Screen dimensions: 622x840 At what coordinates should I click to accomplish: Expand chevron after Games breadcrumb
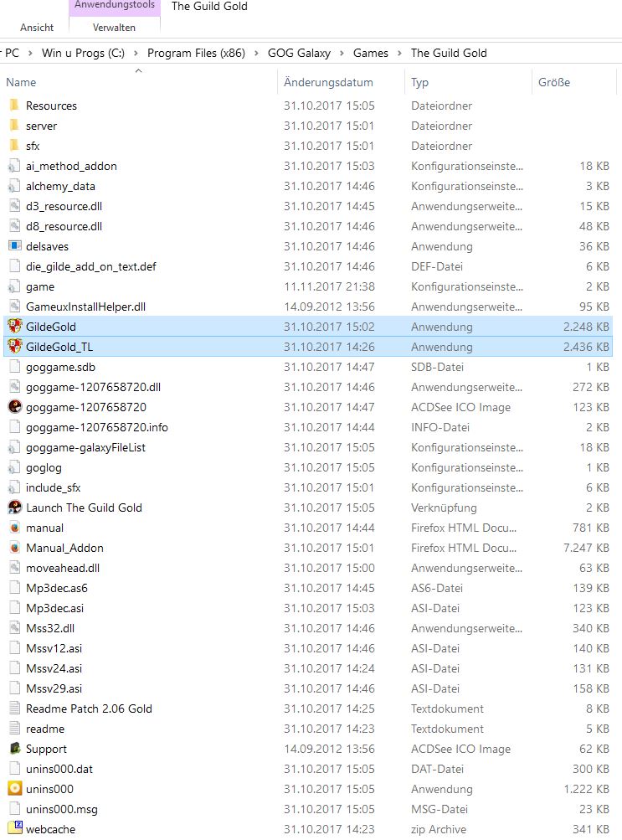coord(399,53)
